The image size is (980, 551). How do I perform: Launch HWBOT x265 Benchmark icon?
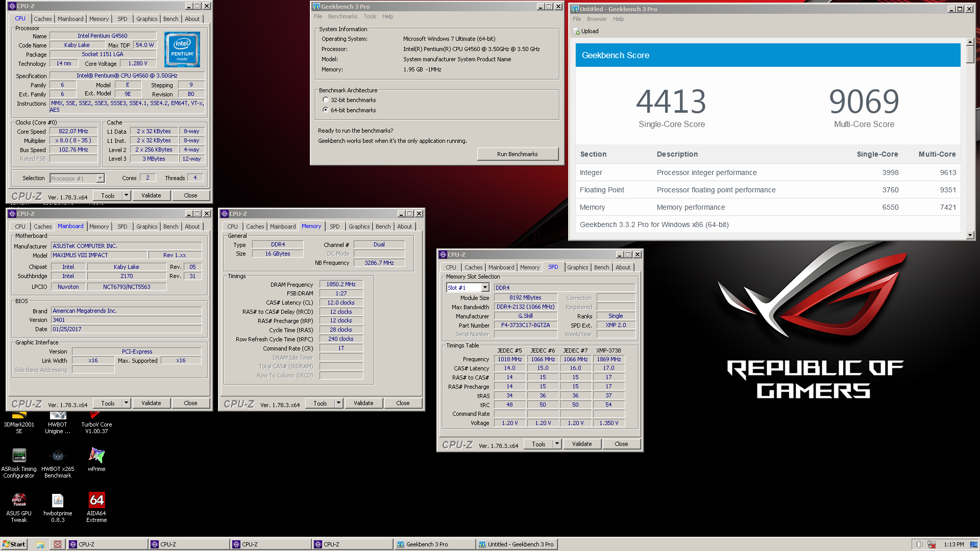coord(58,463)
